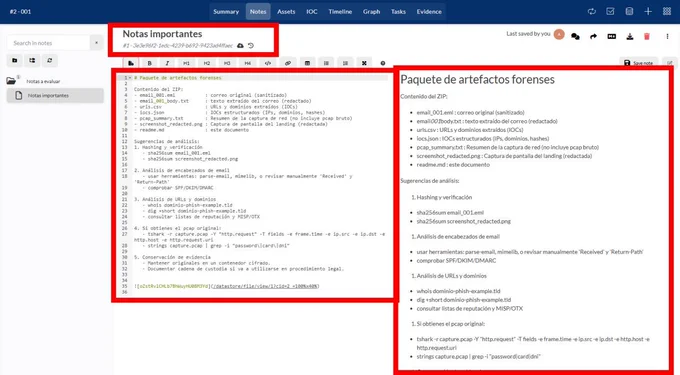Clear the notes search with the x button
Screen dimensions: 680x375
coord(96,43)
